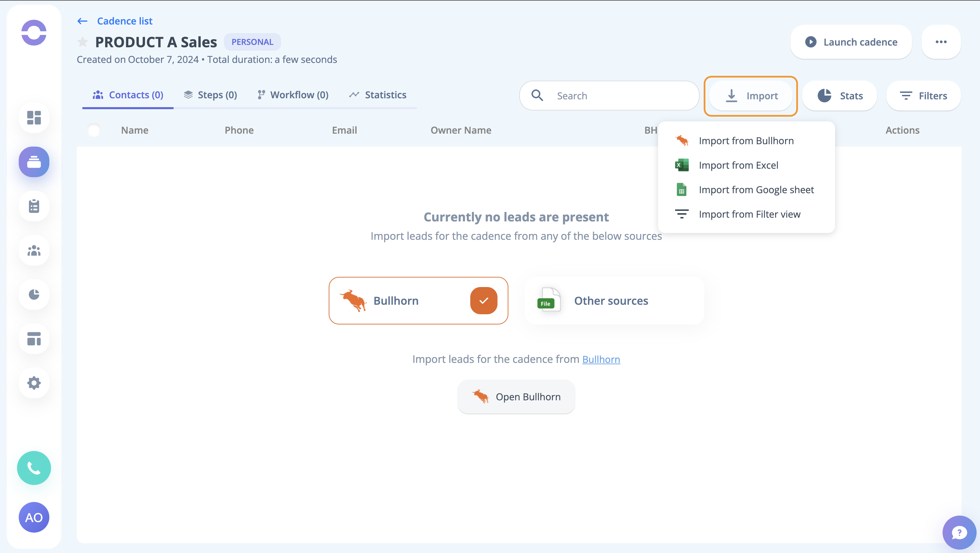Click the bull icon on Bullhorn card
The width and height of the screenshot is (980, 553).
click(x=353, y=300)
